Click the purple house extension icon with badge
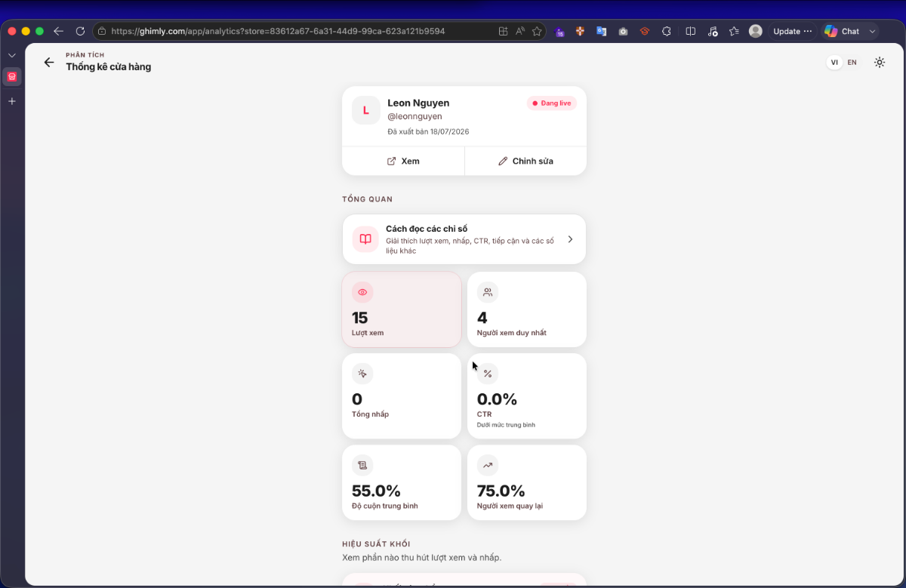 point(559,32)
